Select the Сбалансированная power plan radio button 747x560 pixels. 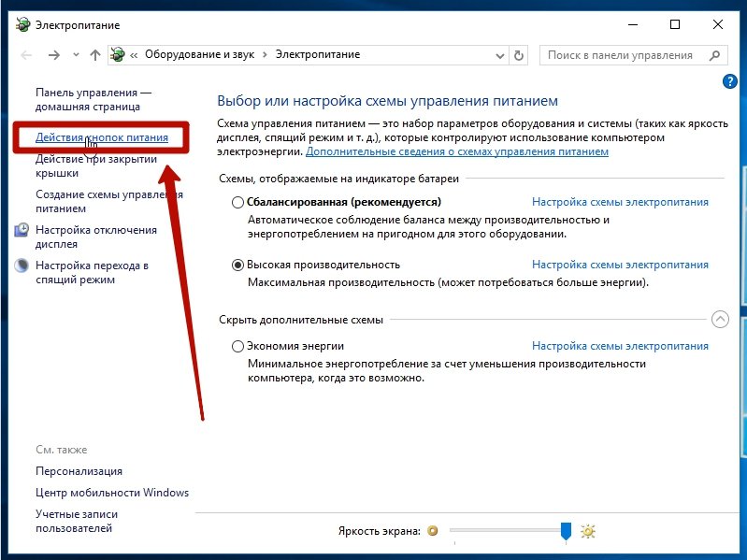point(237,202)
